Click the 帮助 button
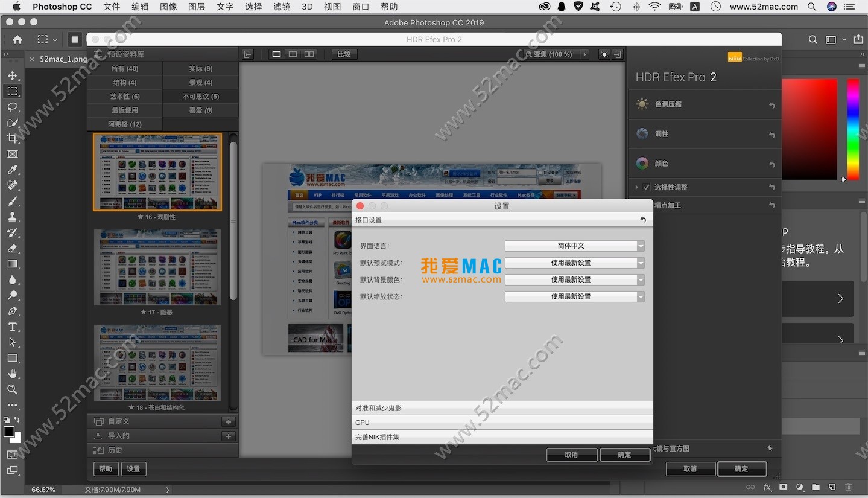 [106, 469]
